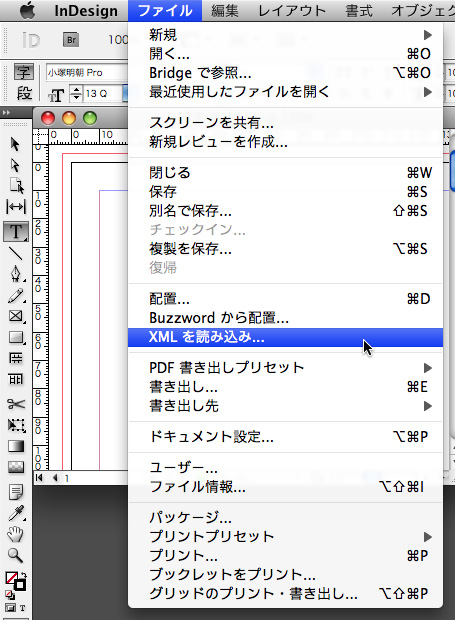
Task: Open the Apple menu
Action: point(27,10)
